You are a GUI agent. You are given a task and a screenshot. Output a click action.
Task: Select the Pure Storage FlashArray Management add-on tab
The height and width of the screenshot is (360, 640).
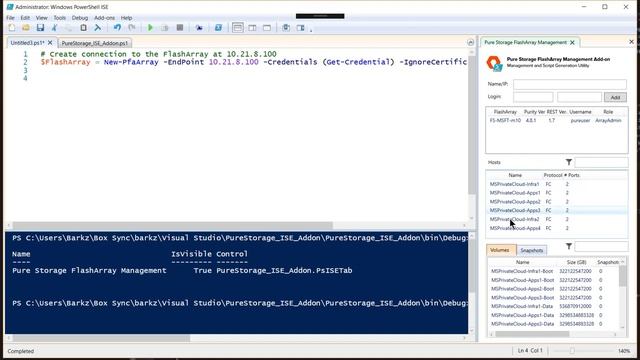pos(525,42)
